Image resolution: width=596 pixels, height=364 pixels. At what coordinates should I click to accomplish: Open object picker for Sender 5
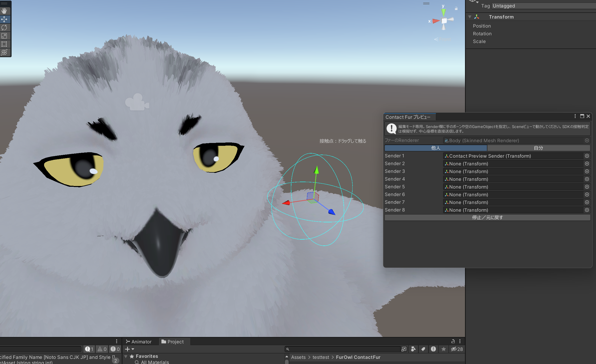587,187
